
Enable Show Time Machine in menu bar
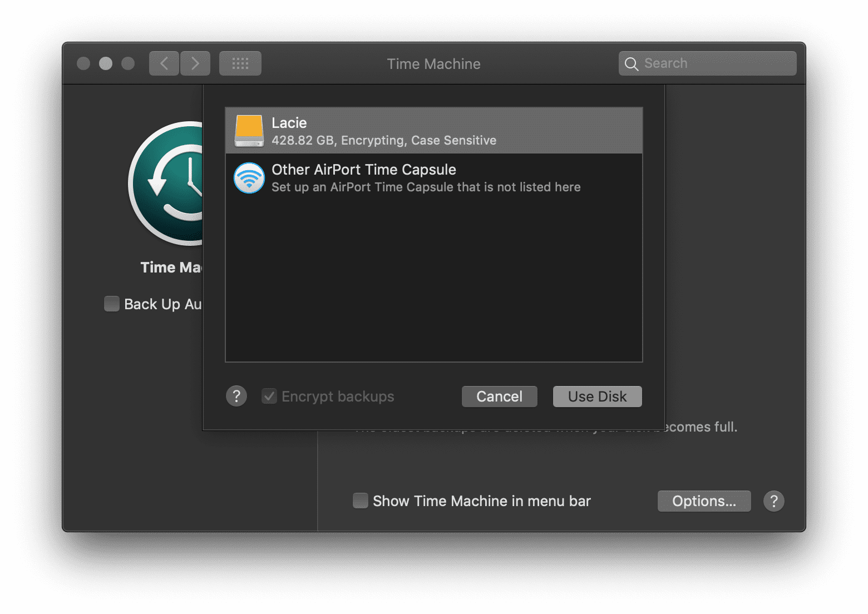(360, 501)
